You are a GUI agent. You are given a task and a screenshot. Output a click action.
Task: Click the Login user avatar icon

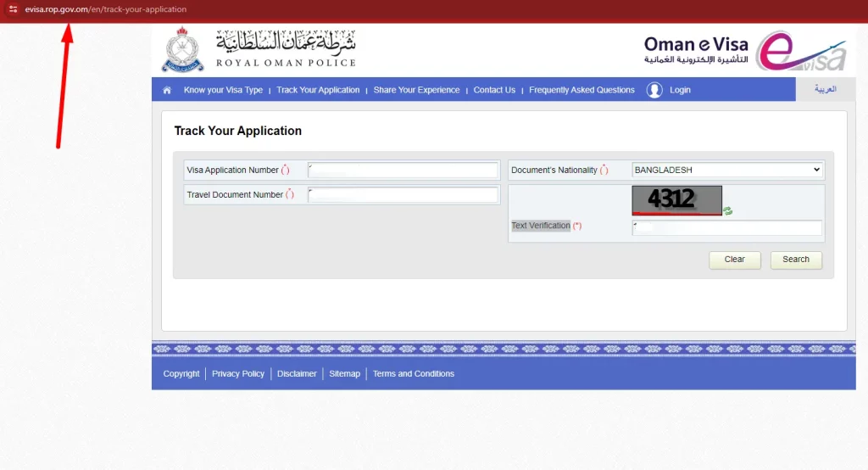654,90
